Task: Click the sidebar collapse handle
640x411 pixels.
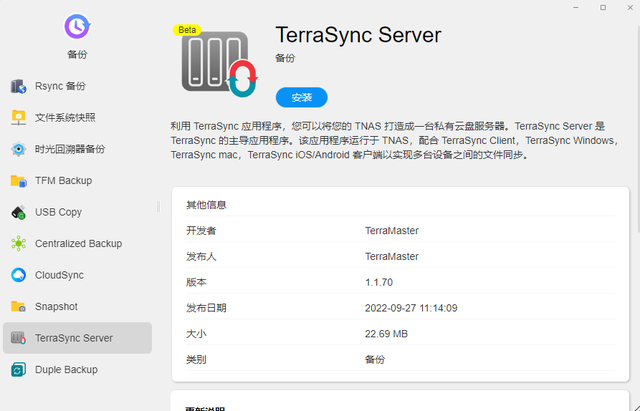Action: (158, 207)
